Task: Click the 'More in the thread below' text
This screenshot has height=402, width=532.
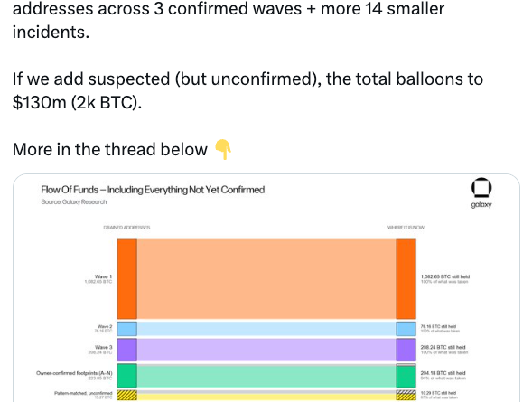Action: point(110,149)
